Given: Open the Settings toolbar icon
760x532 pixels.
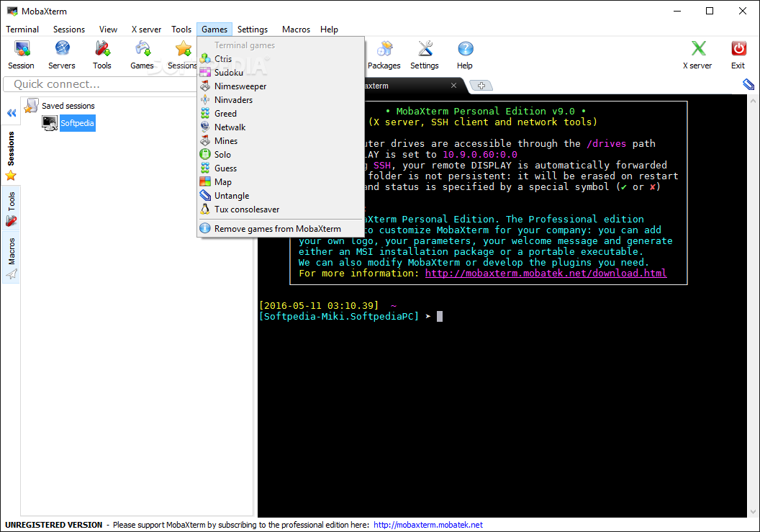Looking at the screenshot, I should [x=425, y=49].
